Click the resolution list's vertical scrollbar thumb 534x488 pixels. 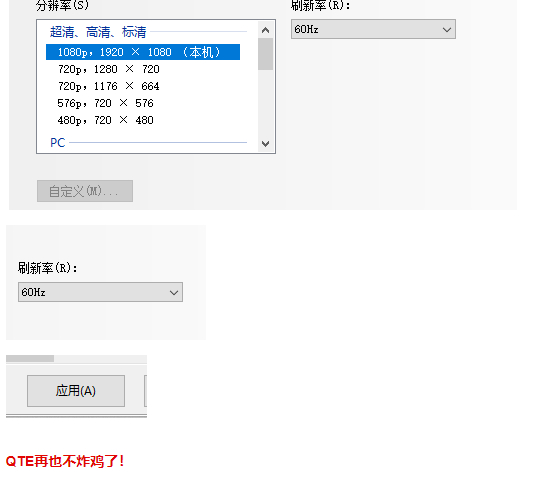coord(265,54)
